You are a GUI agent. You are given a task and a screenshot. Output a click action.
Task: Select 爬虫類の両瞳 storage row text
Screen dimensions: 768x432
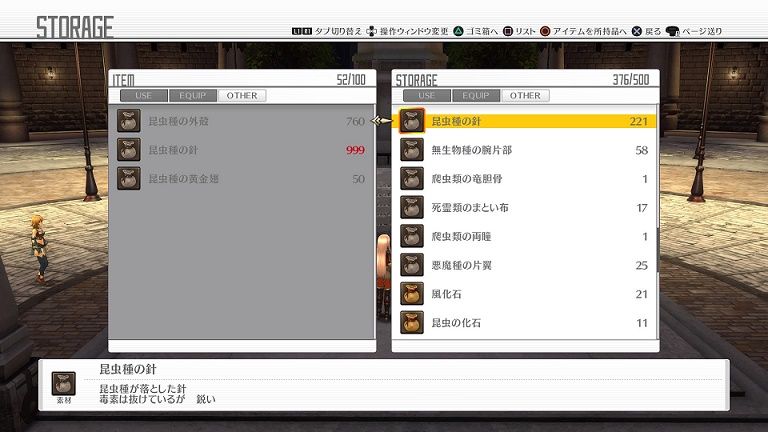[x=461, y=237]
